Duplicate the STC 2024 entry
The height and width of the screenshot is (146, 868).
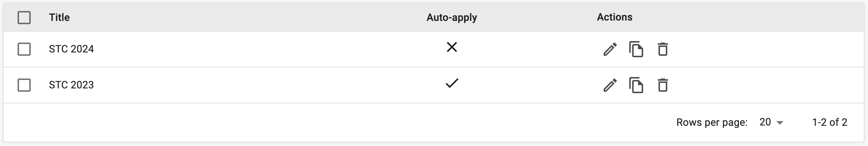pos(636,49)
